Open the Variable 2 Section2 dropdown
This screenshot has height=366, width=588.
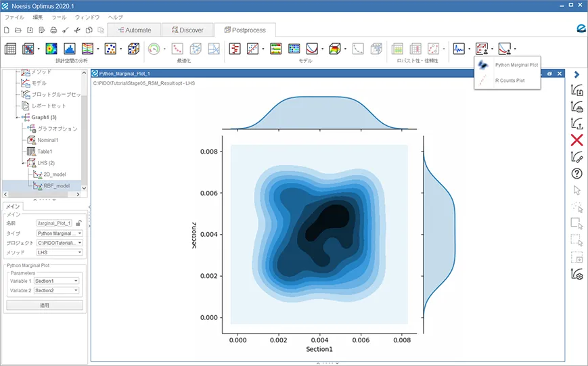pyautogui.click(x=57, y=291)
